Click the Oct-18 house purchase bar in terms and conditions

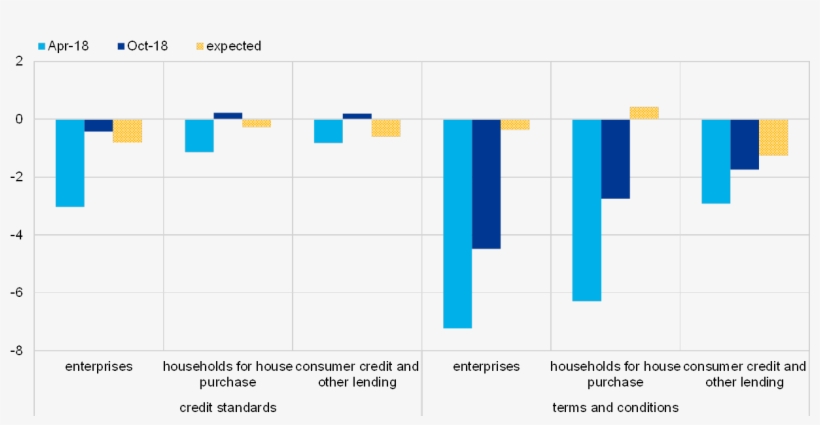click(x=615, y=159)
